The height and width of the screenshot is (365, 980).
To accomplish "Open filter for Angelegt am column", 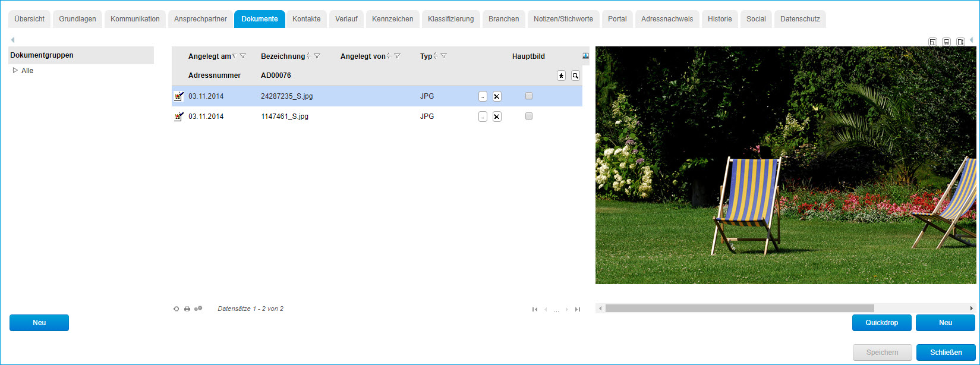I will [242, 56].
